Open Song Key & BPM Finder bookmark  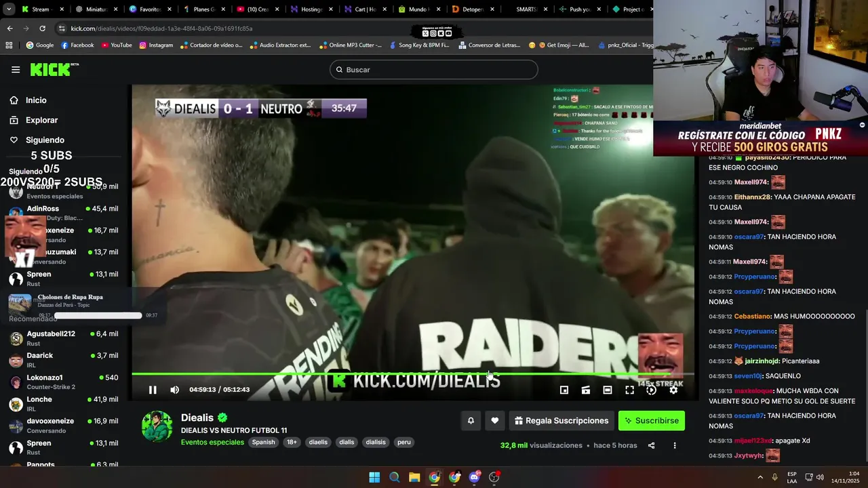tap(419, 45)
